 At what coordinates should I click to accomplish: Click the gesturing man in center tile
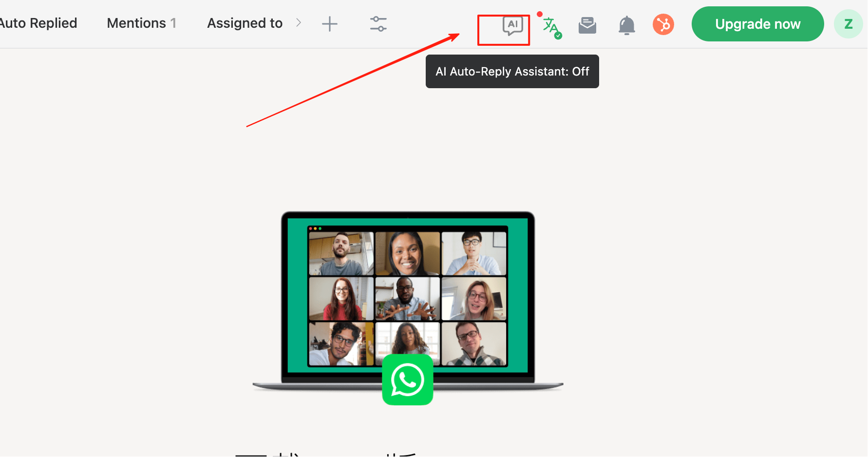click(407, 299)
